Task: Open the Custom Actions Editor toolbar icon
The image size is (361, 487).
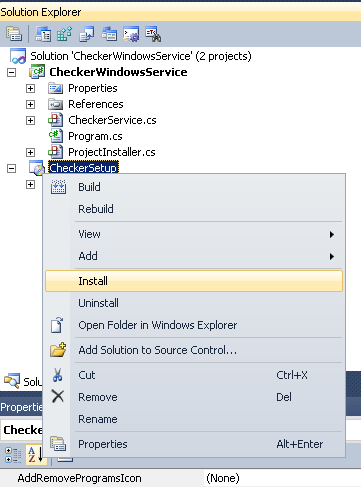Action: [131, 34]
